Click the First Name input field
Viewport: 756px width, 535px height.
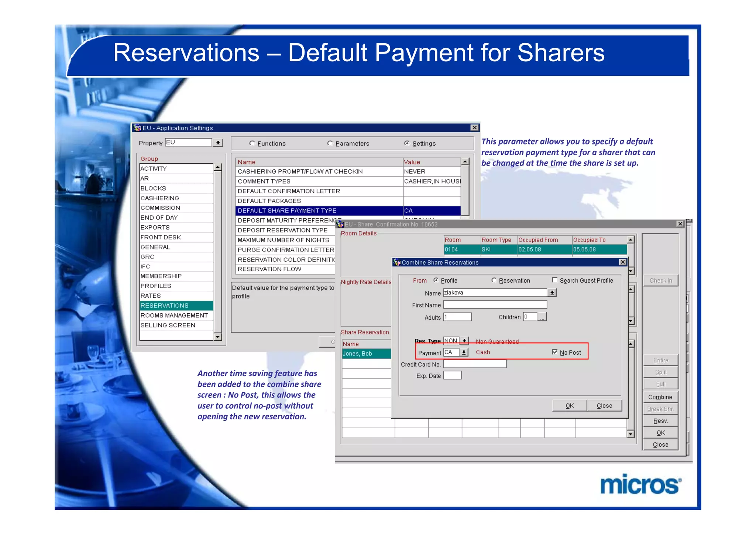495,305
